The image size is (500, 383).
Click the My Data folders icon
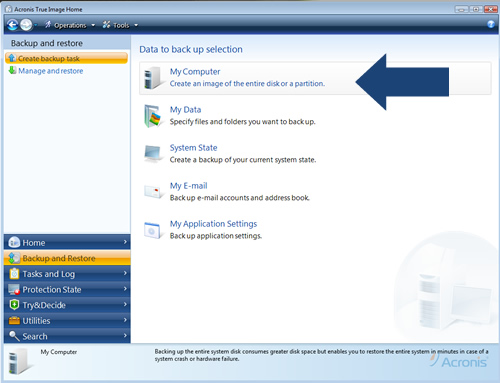coord(153,116)
